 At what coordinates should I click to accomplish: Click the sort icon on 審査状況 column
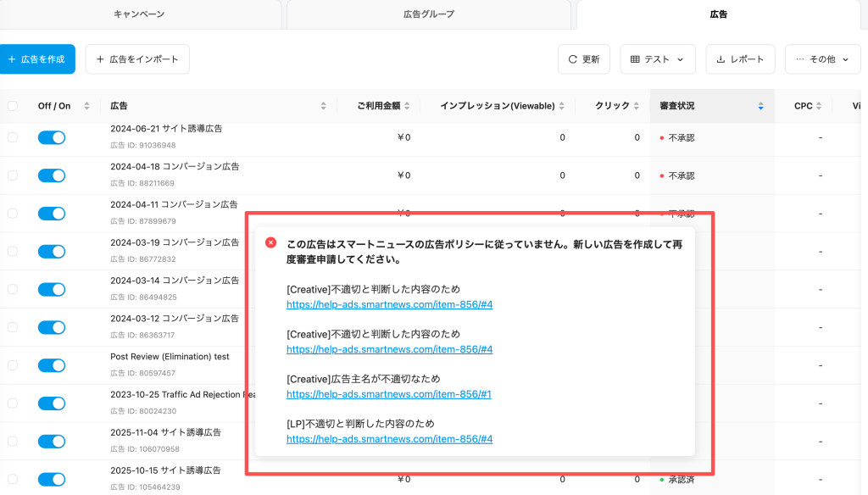click(x=761, y=107)
